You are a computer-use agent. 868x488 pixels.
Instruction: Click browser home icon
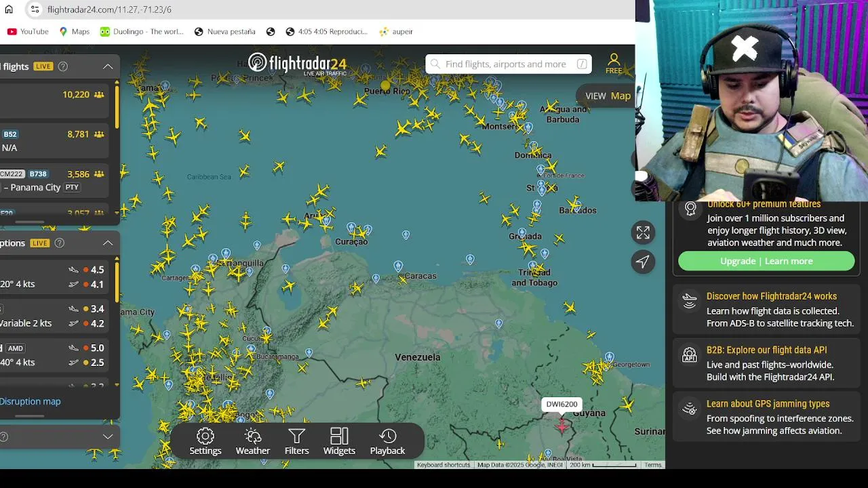coord(9,9)
